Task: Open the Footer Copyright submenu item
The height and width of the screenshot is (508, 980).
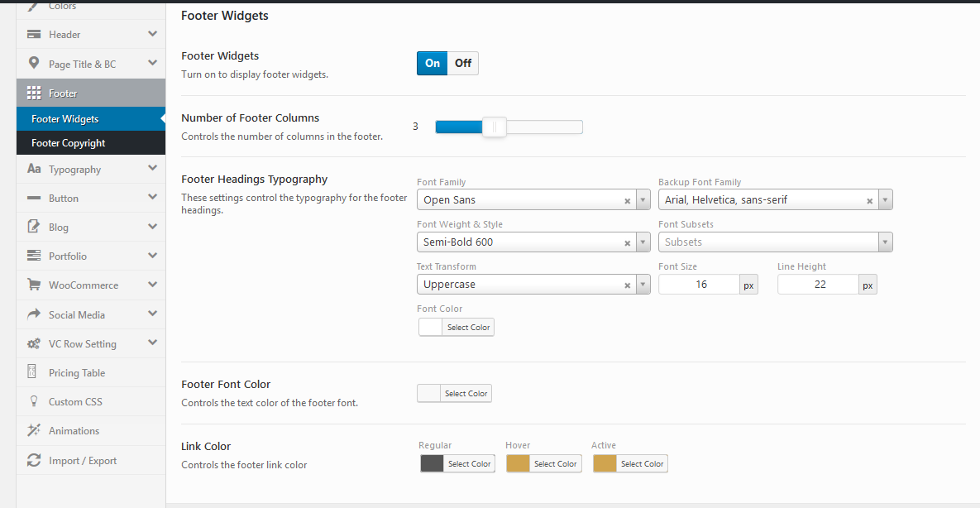Action: coord(69,143)
